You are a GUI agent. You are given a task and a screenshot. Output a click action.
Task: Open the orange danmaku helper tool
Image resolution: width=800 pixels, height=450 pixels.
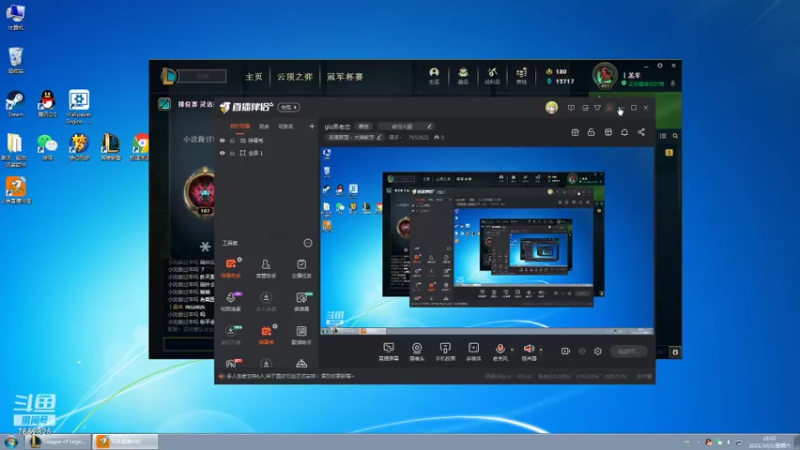coord(231,268)
